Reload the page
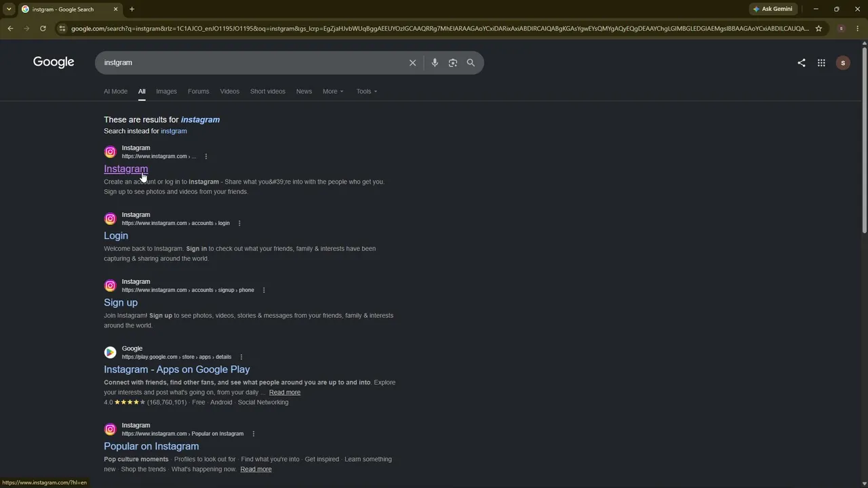868x488 pixels. [43, 28]
